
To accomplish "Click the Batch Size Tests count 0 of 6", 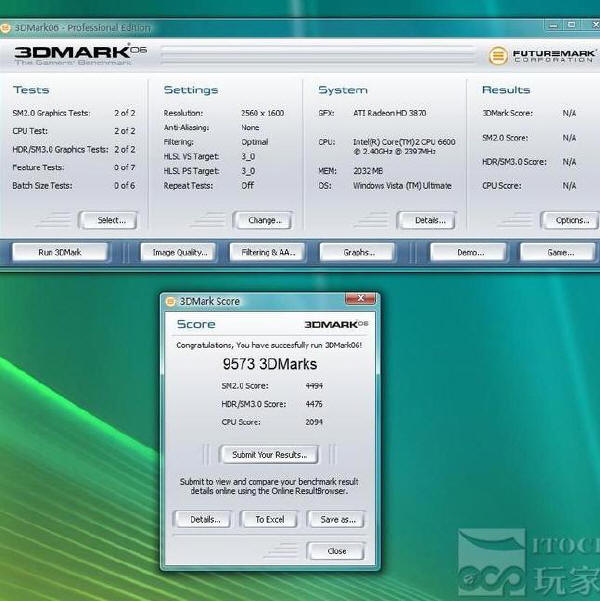I will click(x=125, y=186).
